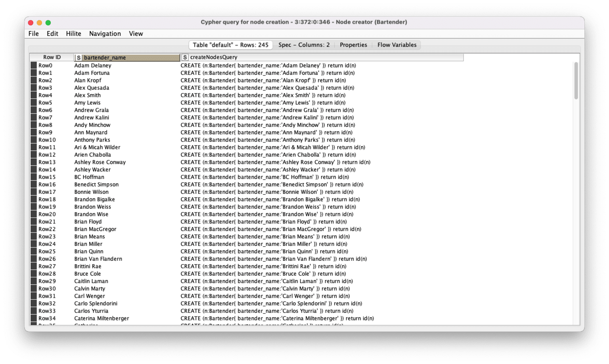Select the Row11 row ID cell
This screenshot has height=364, width=609.
click(52, 148)
